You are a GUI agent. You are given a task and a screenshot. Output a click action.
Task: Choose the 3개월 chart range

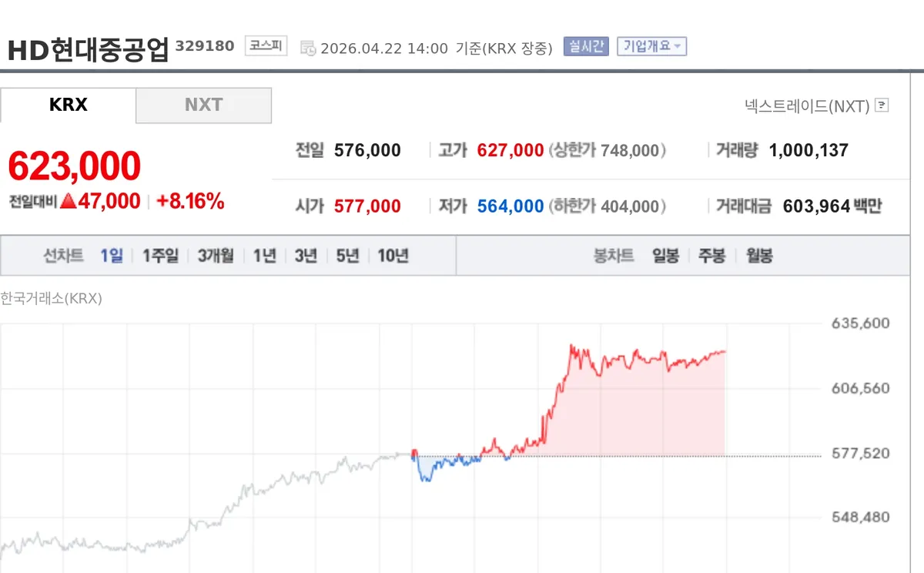pyautogui.click(x=216, y=256)
